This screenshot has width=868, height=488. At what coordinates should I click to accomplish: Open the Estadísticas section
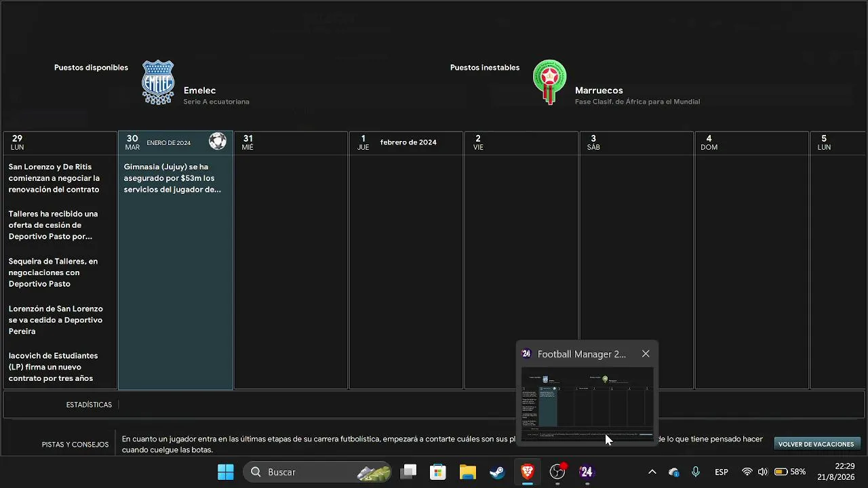point(89,405)
